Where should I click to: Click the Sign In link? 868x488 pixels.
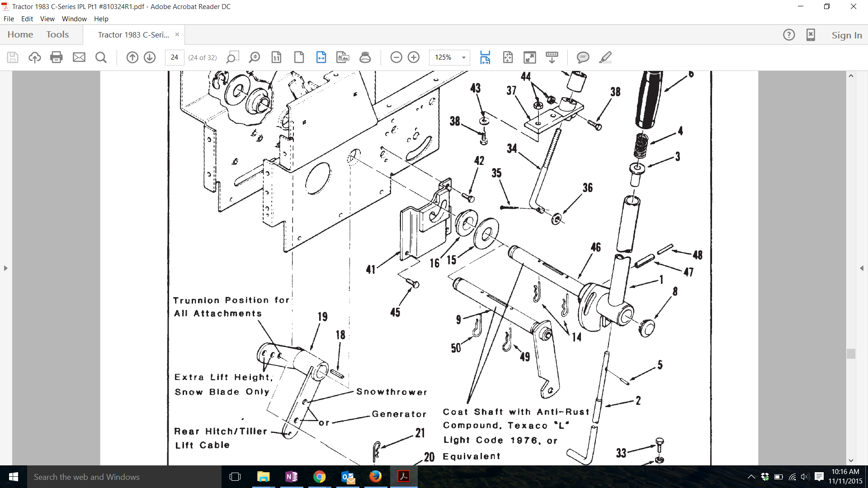[x=847, y=35]
